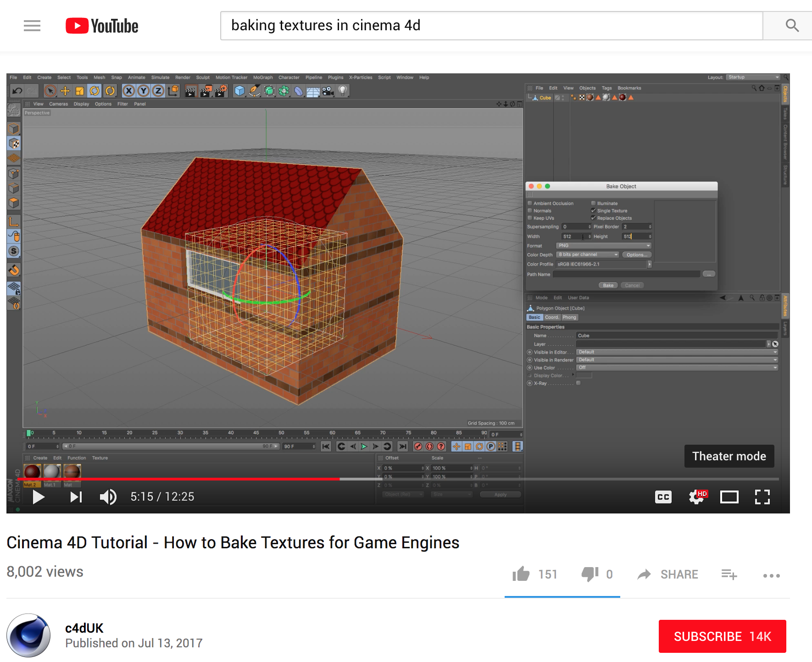Click the Render View clapperboard icon
The image size is (812, 662).
190,91
